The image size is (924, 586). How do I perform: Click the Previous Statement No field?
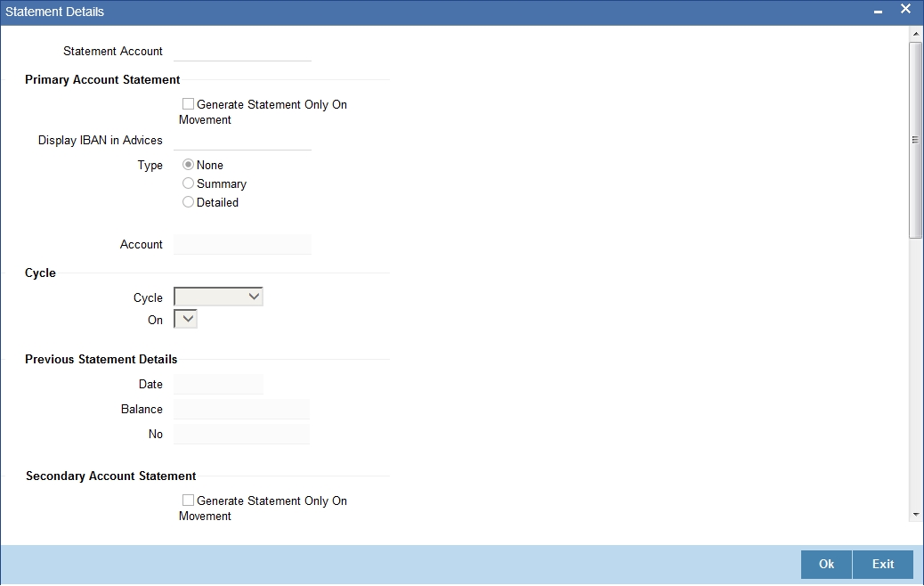coord(241,434)
